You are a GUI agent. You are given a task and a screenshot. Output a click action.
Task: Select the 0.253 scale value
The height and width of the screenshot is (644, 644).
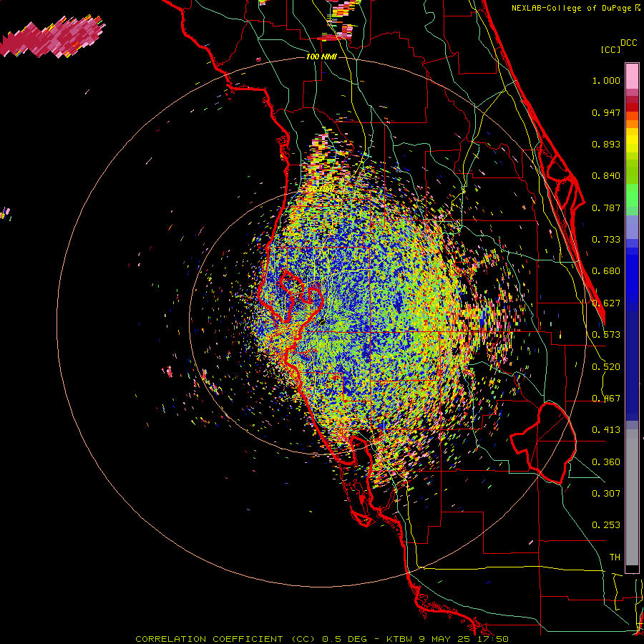click(x=606, y=525)
